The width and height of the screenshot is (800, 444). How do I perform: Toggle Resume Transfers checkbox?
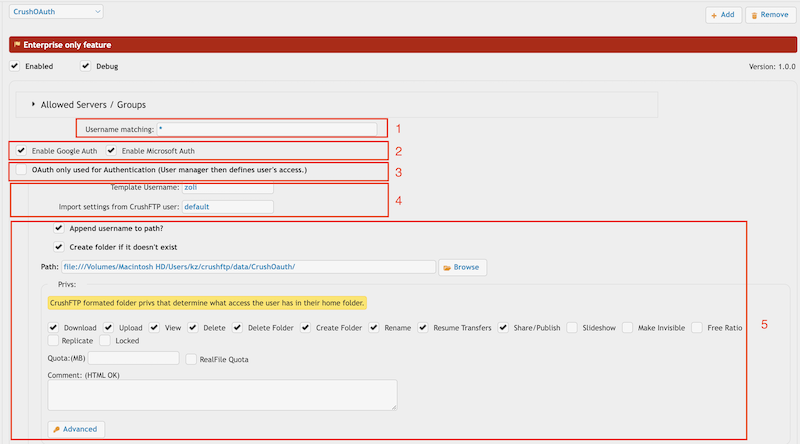coord(423,328)
